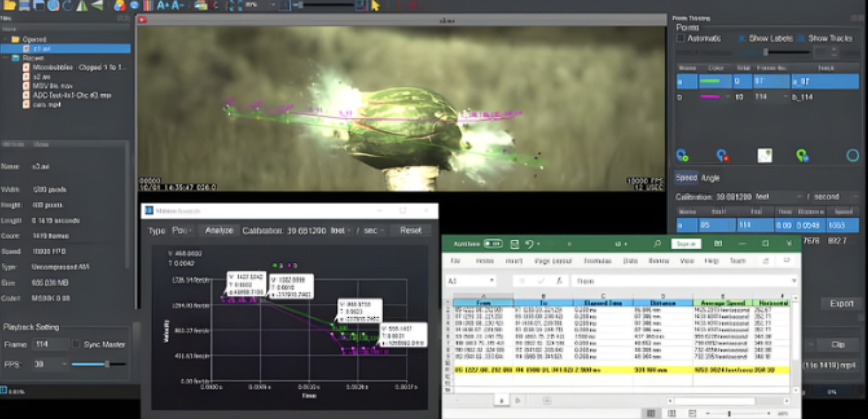Open Excel Data ribbon tab
Viewport: 868px width, 419px height.
(629, 261)
